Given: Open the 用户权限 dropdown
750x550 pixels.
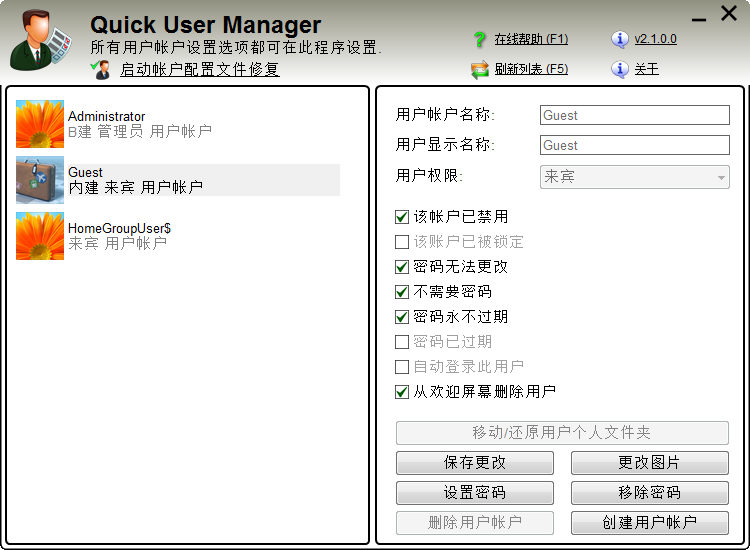Looking at the screenshot, I should pyautogui.click(x=634, y=177).
